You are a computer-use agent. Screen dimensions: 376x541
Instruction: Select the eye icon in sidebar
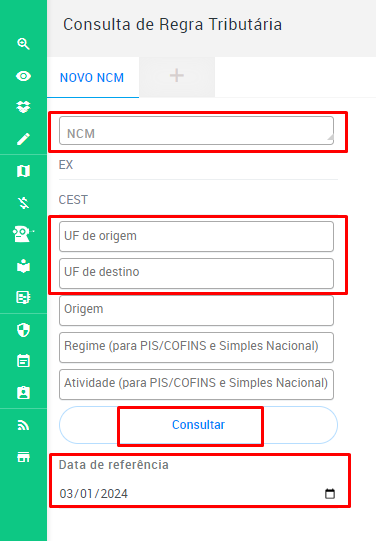23,76
